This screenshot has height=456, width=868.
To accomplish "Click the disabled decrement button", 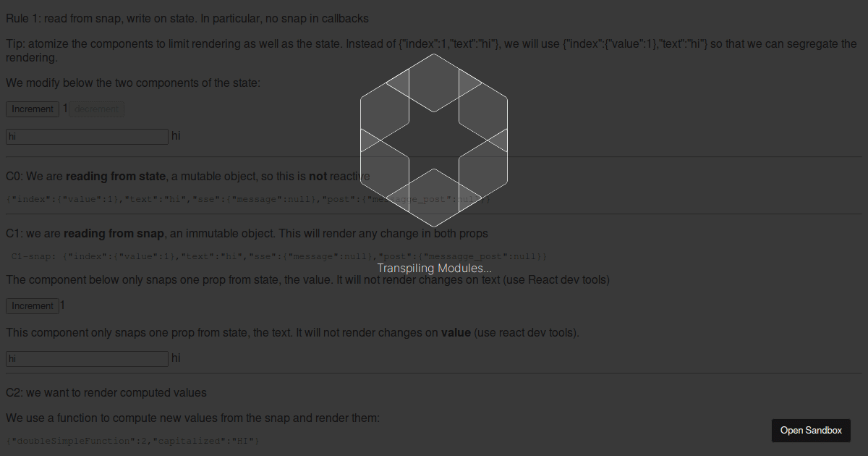I will [96, 109].
